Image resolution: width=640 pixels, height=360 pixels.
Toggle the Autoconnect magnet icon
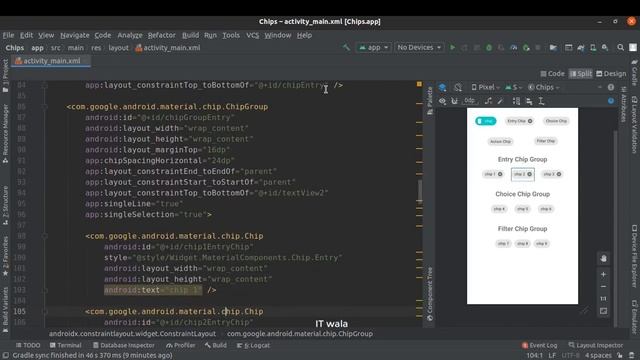coord(454,101)
